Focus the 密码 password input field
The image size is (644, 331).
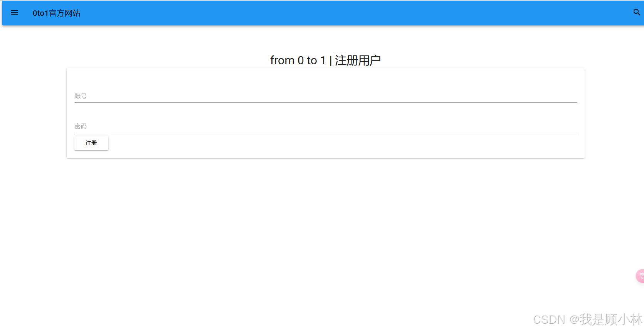pos(325,126)
